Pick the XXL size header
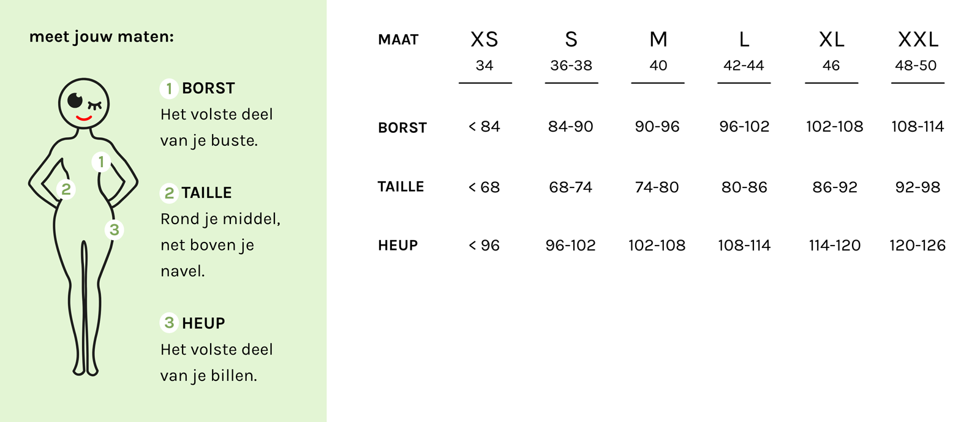This screenshot has height=422, width=980. click(918, 40)
